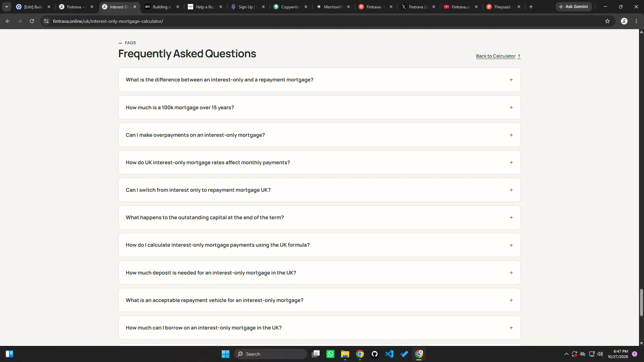Switch to the [Edit] Build tab

(x=33, y=7)
